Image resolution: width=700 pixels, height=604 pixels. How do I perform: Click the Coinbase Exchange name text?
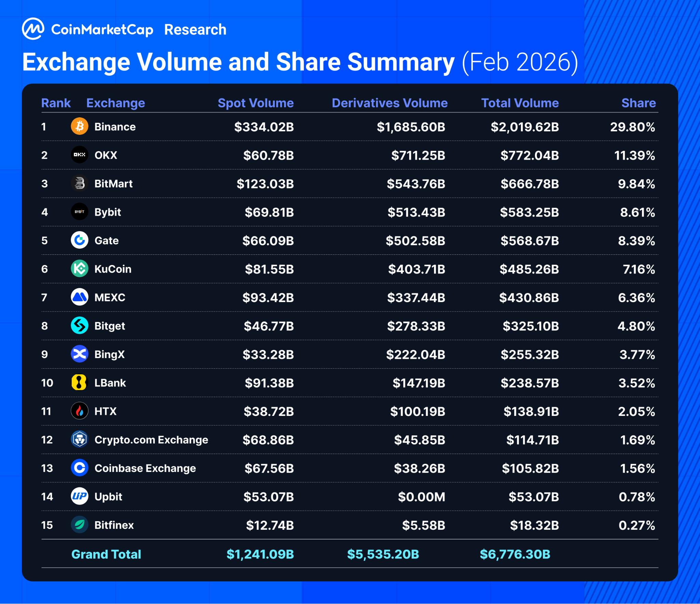tap(145, 468)
